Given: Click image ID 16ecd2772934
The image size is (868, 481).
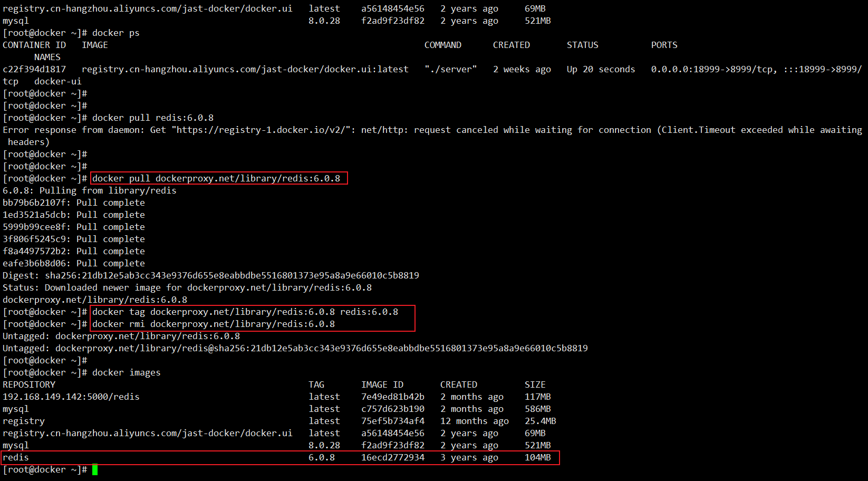Looking at the screenshot, I should [x=393, y=457].
